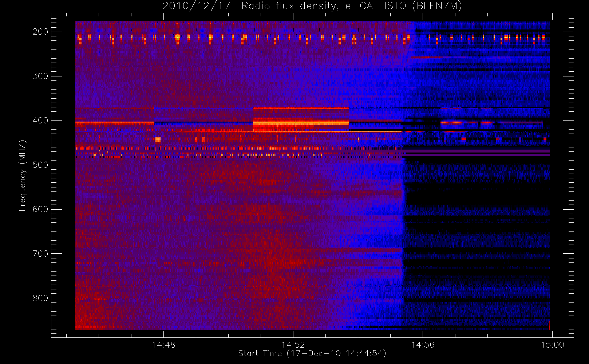This screenshot has width=589, height=364.
Task: Click the 14:52 time tick label
Action: point(293,345)
